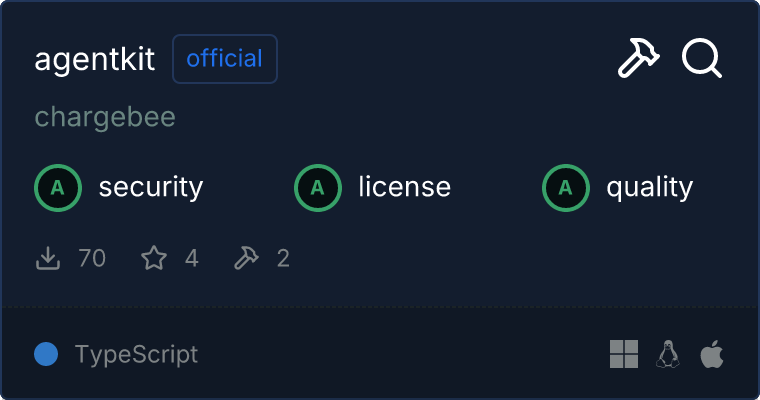This screenshot has height=400, width=760.
Task: Click the blue TypeScript language dot
Action: [45, 354]
